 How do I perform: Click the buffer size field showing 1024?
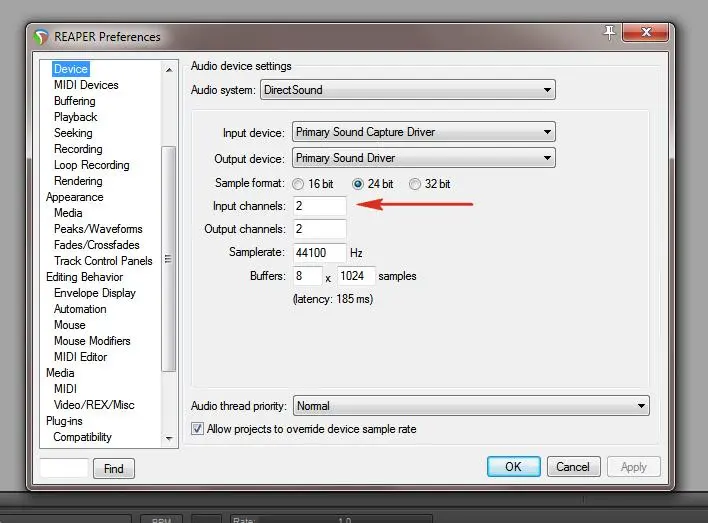point(356,276)
